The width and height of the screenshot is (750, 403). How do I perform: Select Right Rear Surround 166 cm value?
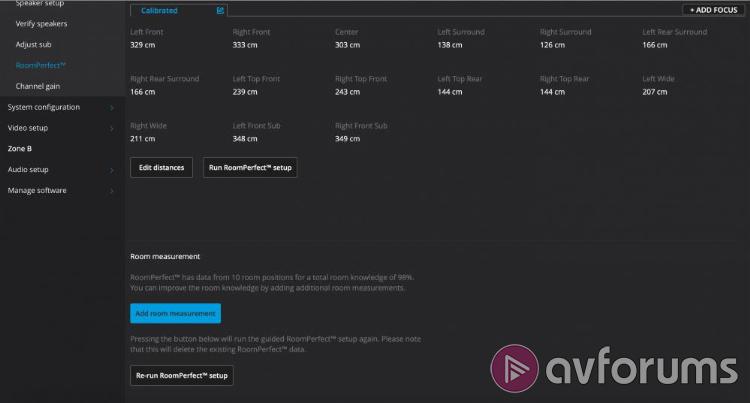[x=143, y=92]
